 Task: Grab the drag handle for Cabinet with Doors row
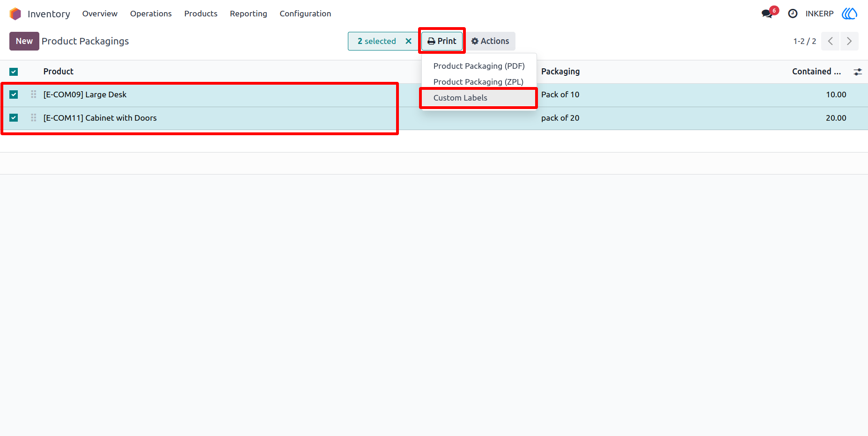click(34, 118)
